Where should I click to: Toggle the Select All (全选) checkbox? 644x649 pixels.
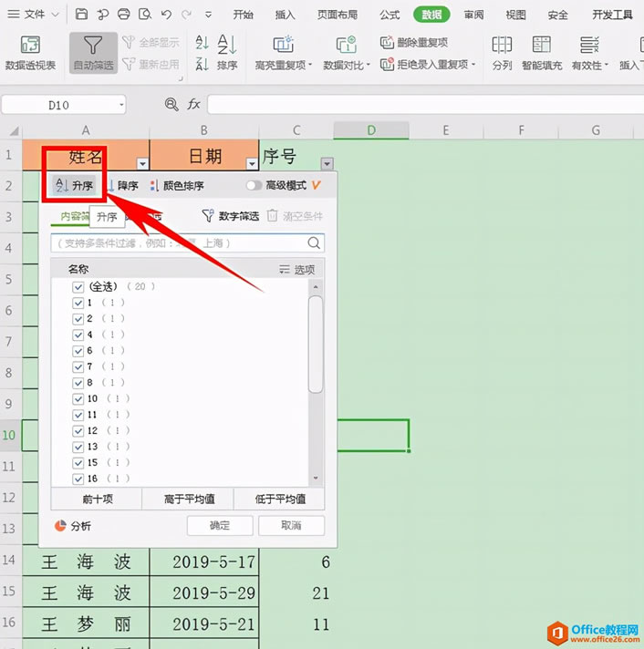pyautogui.click(x=78, y=286)
